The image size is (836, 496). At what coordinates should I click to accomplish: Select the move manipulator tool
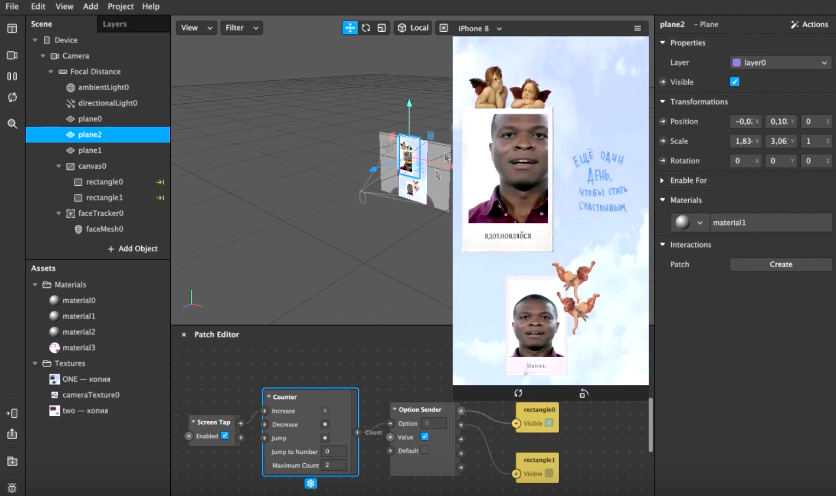350,28
